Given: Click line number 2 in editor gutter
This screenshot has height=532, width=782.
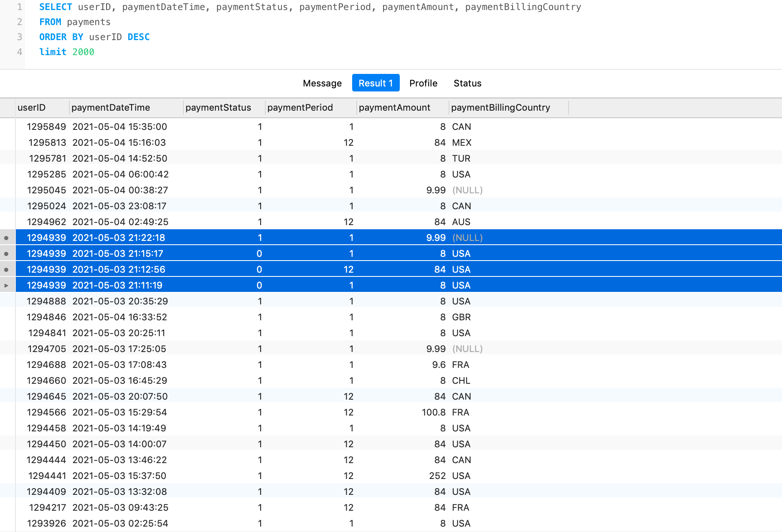Looking at the screenshot, I should [x=19, y=22].
